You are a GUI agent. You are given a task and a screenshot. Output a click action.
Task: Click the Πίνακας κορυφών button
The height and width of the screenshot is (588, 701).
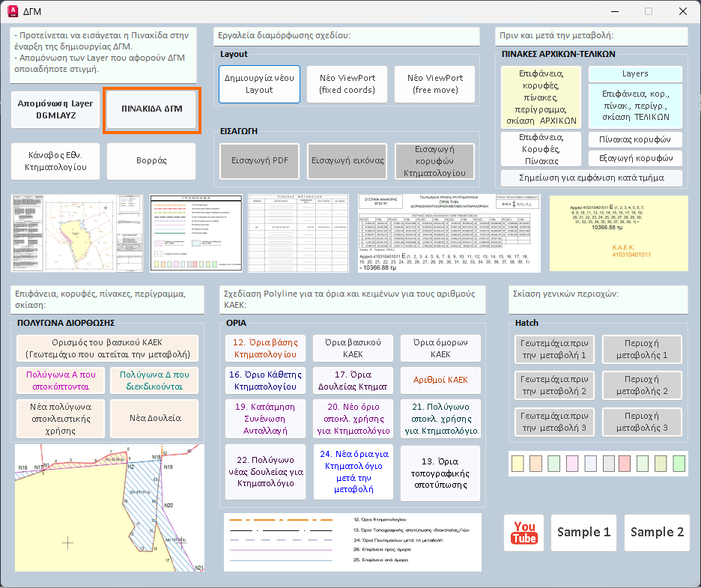pos(635,139)
